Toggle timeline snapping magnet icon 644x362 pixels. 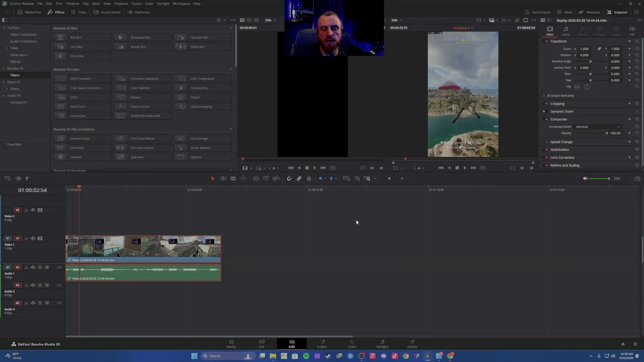pyautogui.click(x=289, y=178)
